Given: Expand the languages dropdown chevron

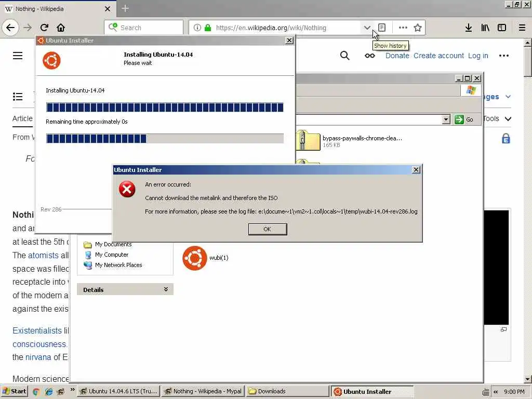Looking at the screenshot, I should 508,97.
